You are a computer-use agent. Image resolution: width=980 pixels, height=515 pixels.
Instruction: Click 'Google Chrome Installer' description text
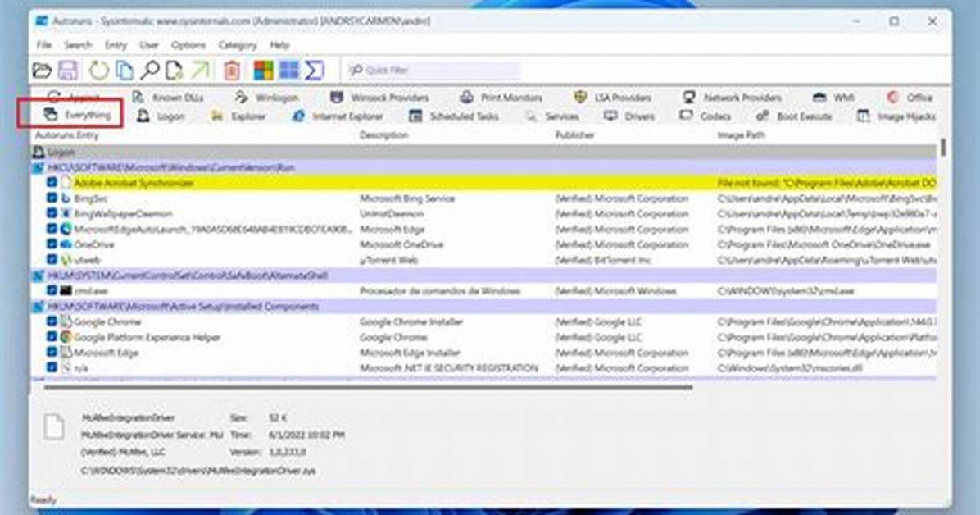click(411, 321)
